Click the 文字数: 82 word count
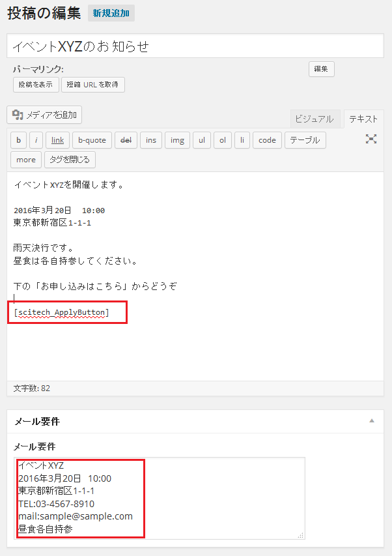 32,388
